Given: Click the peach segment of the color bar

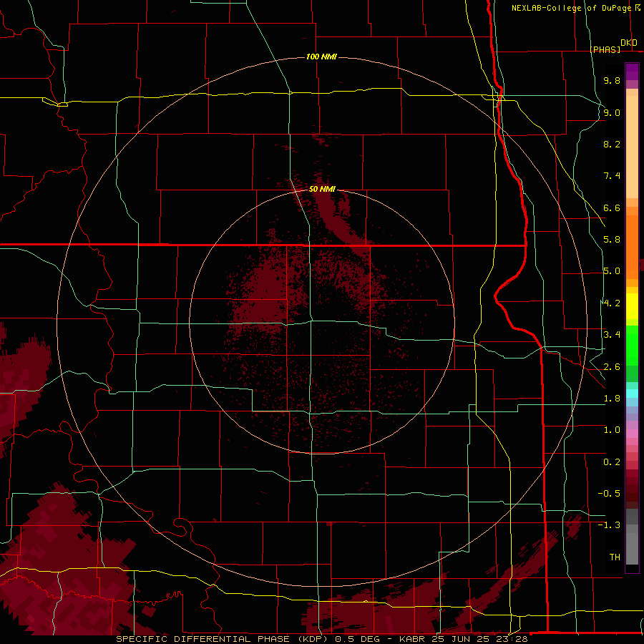Looking at the screenshot, I should pos(632,147).
